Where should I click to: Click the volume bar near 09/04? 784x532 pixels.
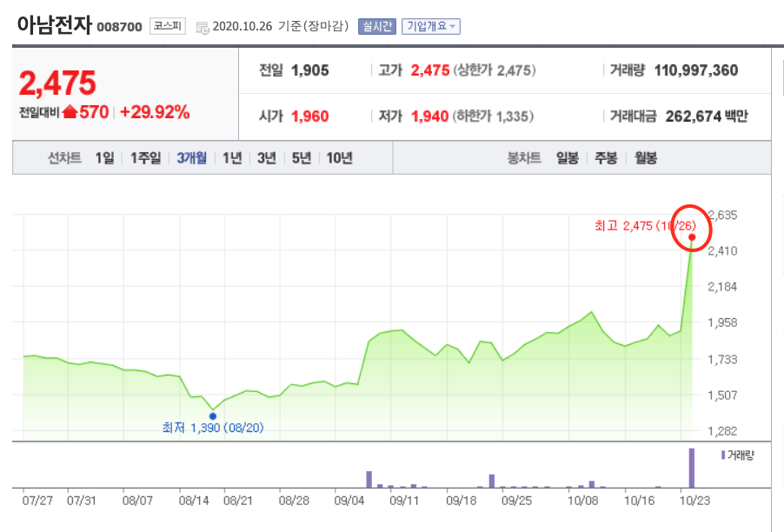point(369,480)
